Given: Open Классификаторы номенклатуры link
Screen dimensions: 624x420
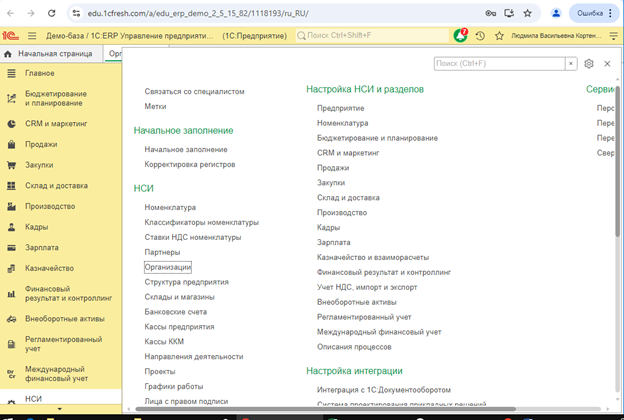Looking at the screenshot, I should [x=201, y=222].
